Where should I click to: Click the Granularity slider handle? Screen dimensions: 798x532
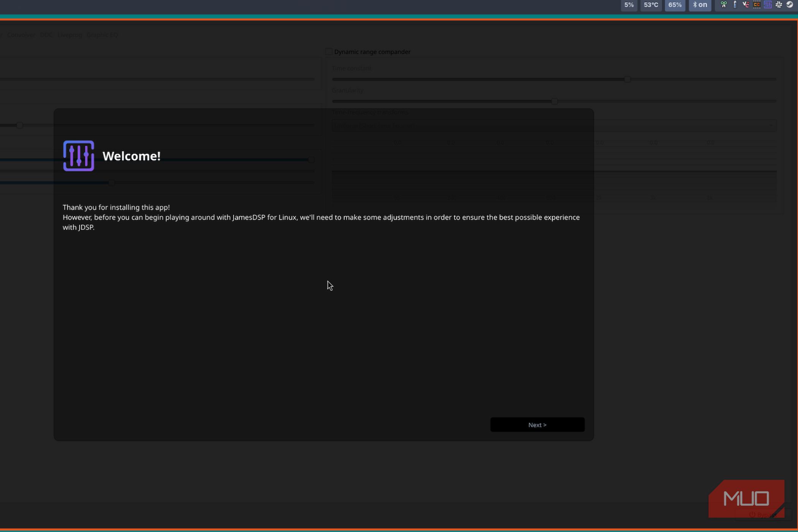tap(554, 101)
